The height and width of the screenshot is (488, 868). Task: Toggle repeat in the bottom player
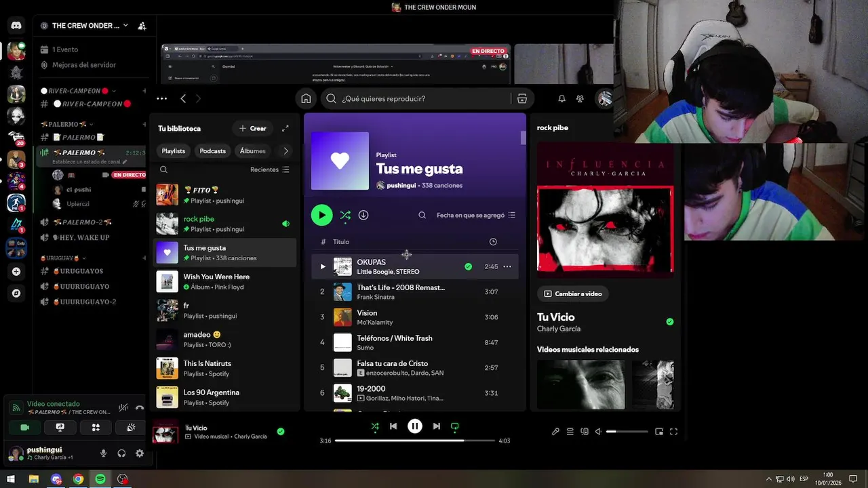pos(455,426)
